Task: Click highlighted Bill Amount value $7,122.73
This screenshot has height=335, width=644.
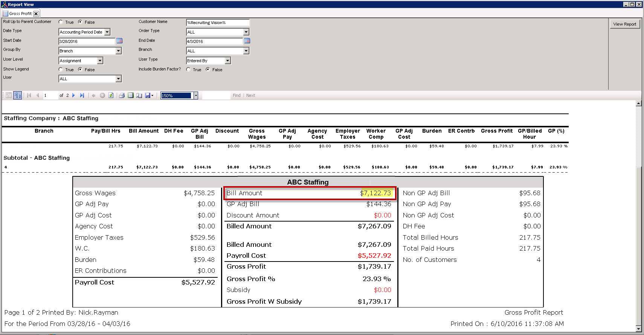Action: [x=375, y=193]
